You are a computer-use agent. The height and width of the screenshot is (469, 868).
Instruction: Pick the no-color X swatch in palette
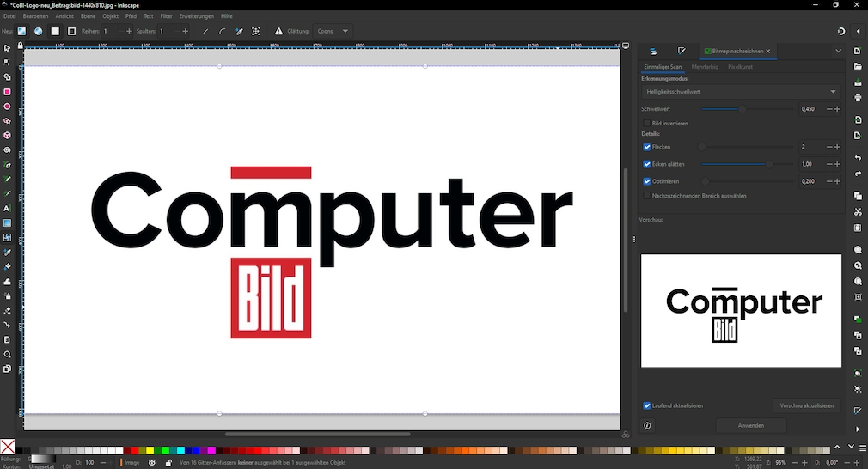(8, 447)
